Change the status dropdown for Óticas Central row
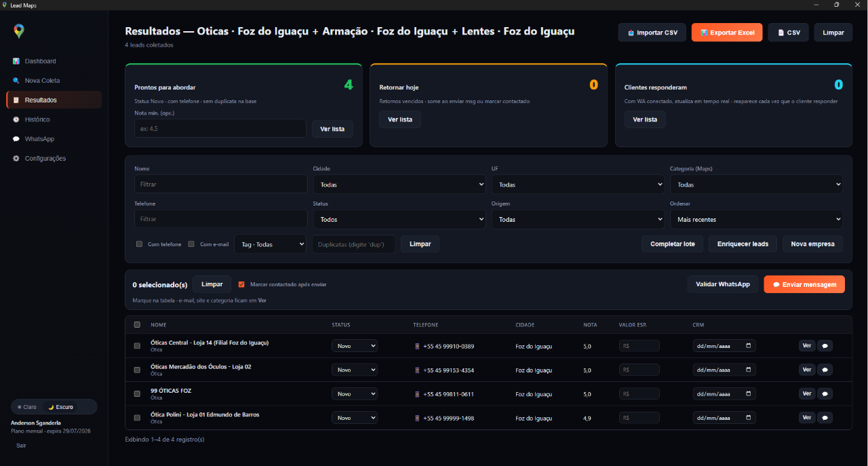 [x=355, y=346]
